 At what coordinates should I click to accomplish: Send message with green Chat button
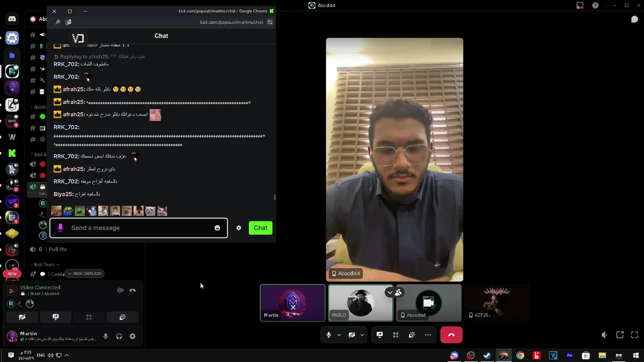tap(261, 228)
